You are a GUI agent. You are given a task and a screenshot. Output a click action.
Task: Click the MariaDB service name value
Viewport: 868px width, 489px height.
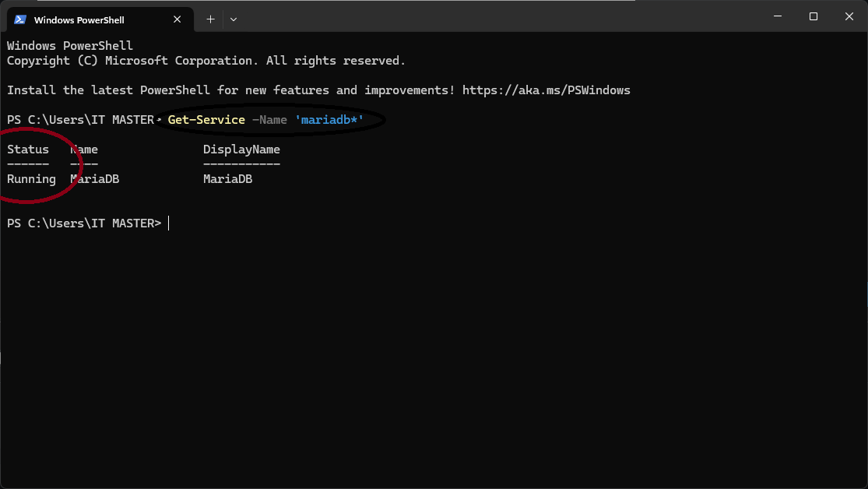95,179
